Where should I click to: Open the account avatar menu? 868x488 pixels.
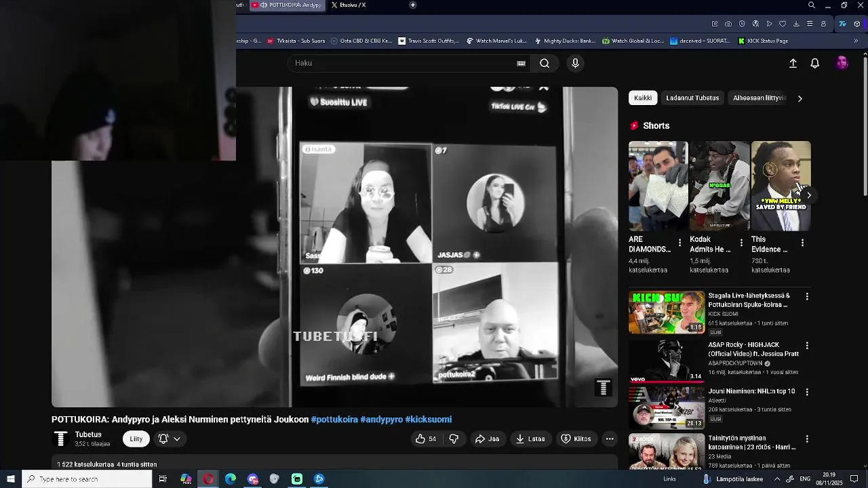tap(842, 63)
